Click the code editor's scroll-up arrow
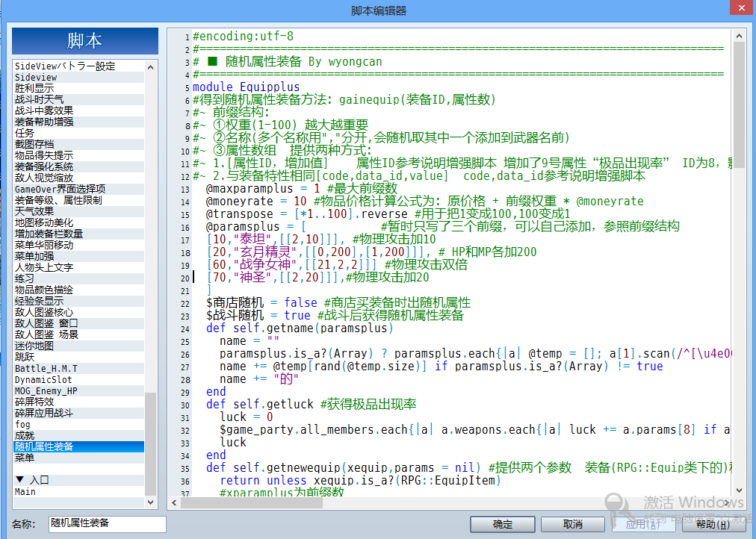The image size is (756, 539). (739, 36)
